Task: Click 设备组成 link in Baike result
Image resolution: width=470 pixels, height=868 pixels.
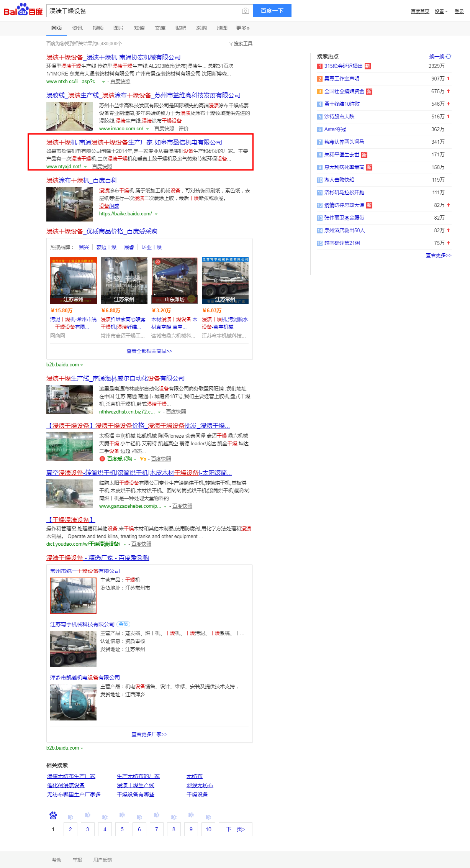Action: [x=109, y=206]
